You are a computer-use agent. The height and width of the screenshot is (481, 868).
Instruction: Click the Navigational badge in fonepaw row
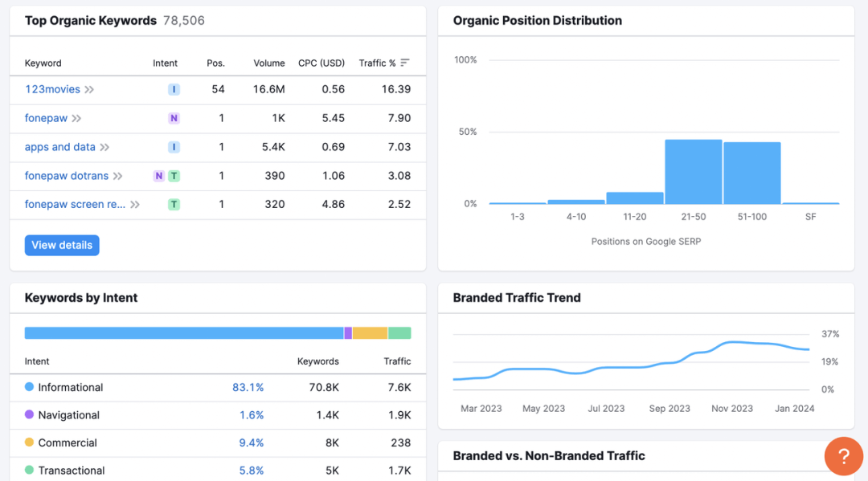(x=174, y=118)
